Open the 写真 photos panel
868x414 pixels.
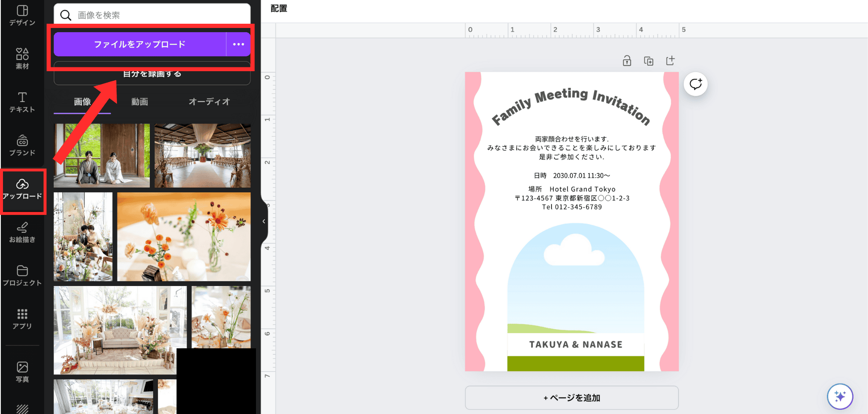pyautogui.click(x=22, y=372)
